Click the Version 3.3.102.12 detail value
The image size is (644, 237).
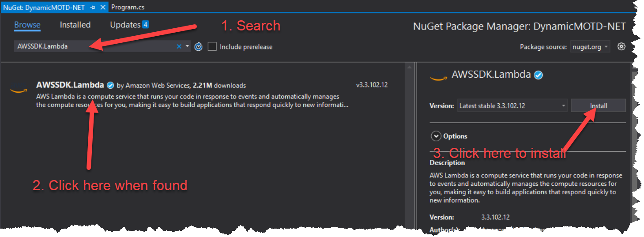click(x=495, y=217)
